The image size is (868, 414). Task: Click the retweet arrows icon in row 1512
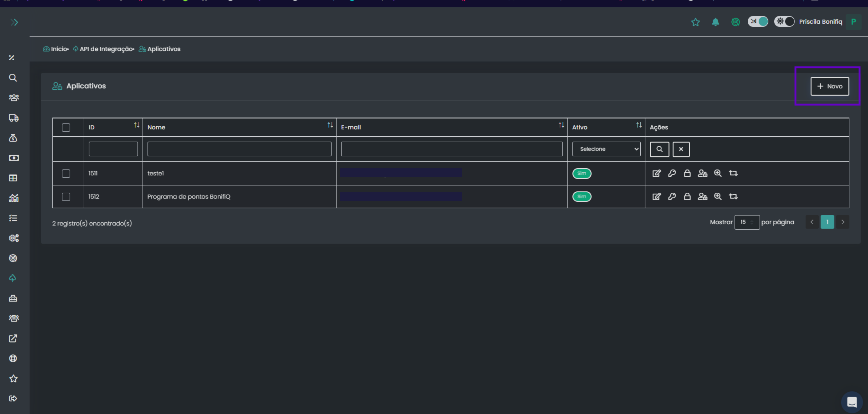(733, 196)
